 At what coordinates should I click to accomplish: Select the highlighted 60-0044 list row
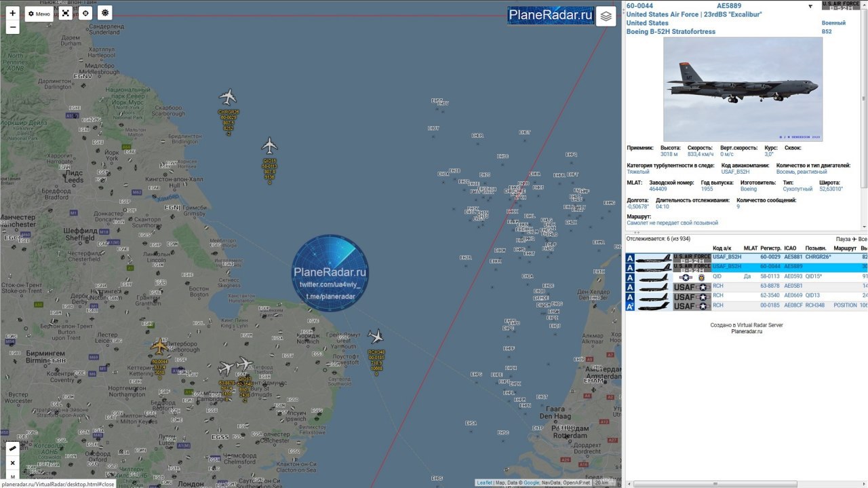point(746,267)
